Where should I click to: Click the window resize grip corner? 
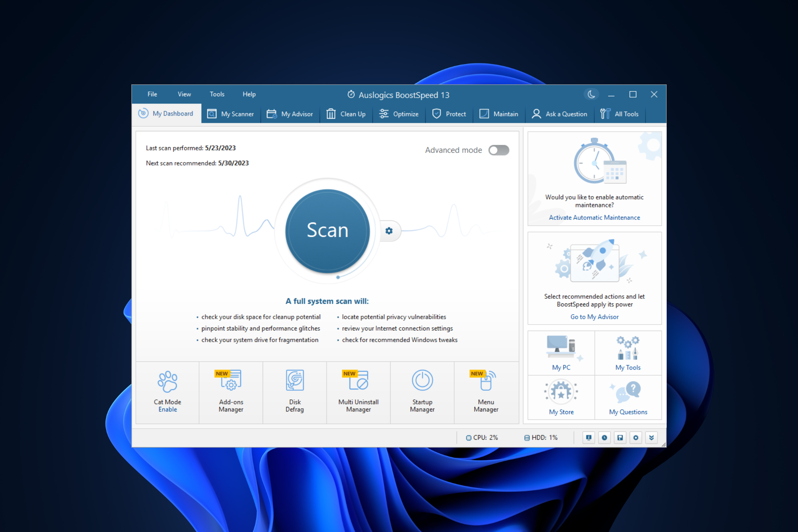point(663,444)
